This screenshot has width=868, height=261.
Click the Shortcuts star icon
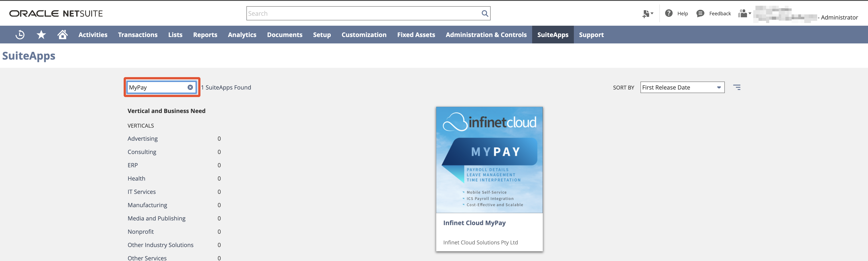[41, 34]
